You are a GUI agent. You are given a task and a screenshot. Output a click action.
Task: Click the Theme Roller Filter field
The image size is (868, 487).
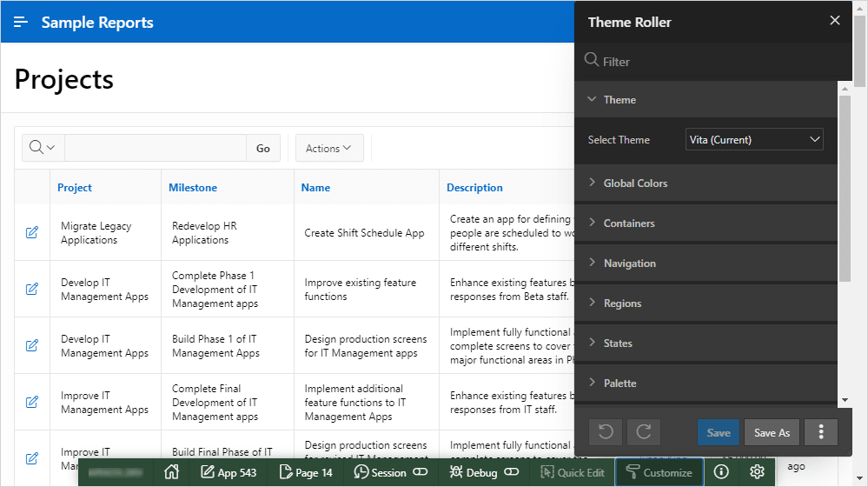point(712,62)
